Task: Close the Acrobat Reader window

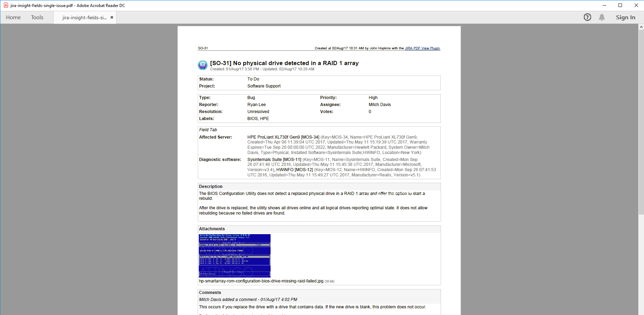Action: (x=636, y=5)
